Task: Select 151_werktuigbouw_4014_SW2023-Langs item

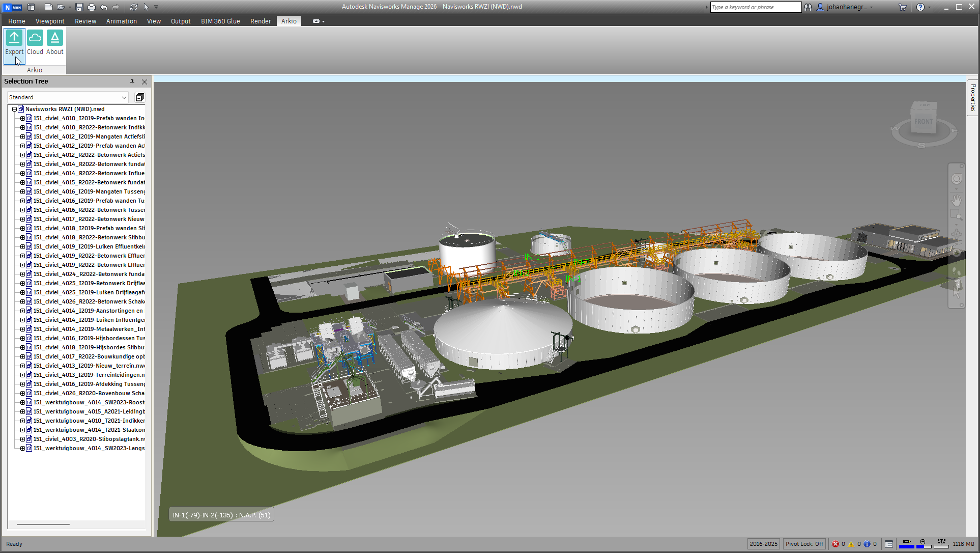Action: (x=89, y=448)
